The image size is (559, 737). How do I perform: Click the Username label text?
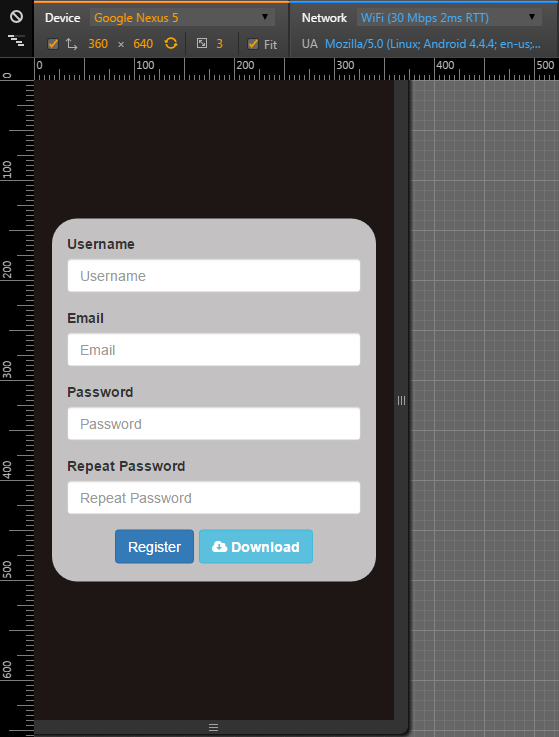(101, 244)
